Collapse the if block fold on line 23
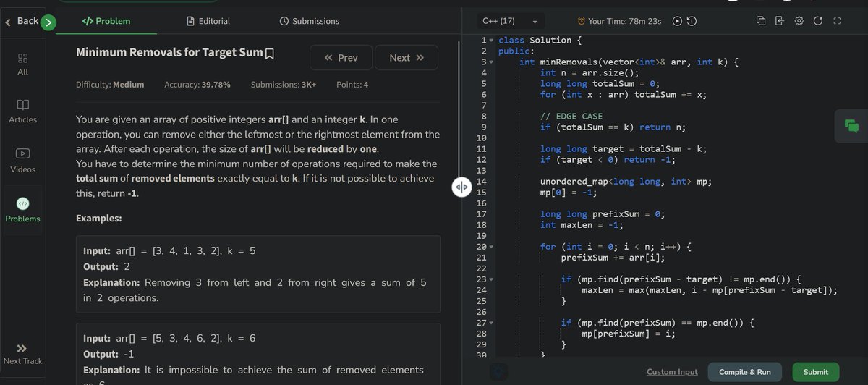 pos(491,279)
